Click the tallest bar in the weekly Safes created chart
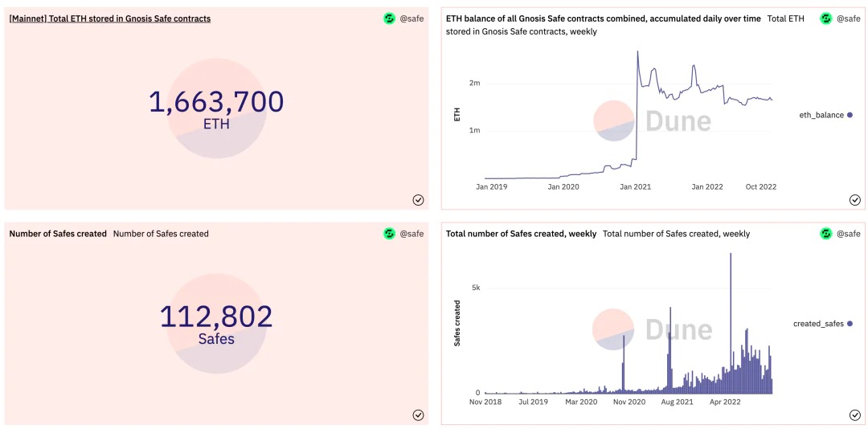This screenshot has height=429, width=868. click(731, 323)
